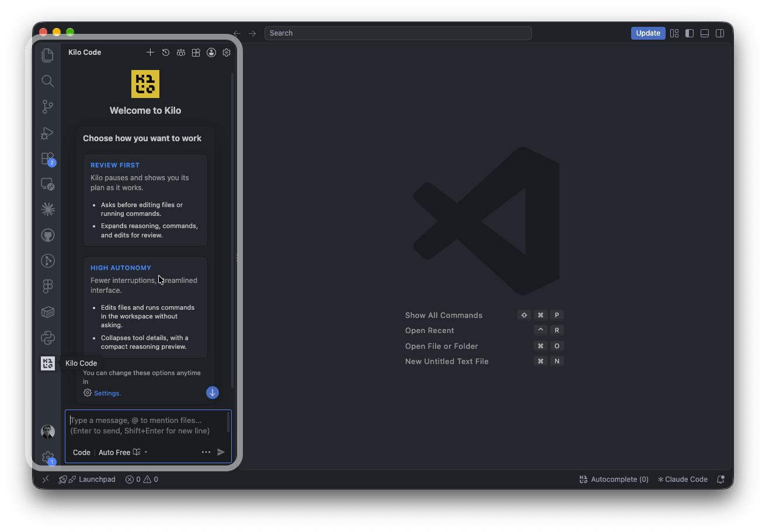Choose the High Autonomy option card
The image size is (766, 532).
pos(145,307)
